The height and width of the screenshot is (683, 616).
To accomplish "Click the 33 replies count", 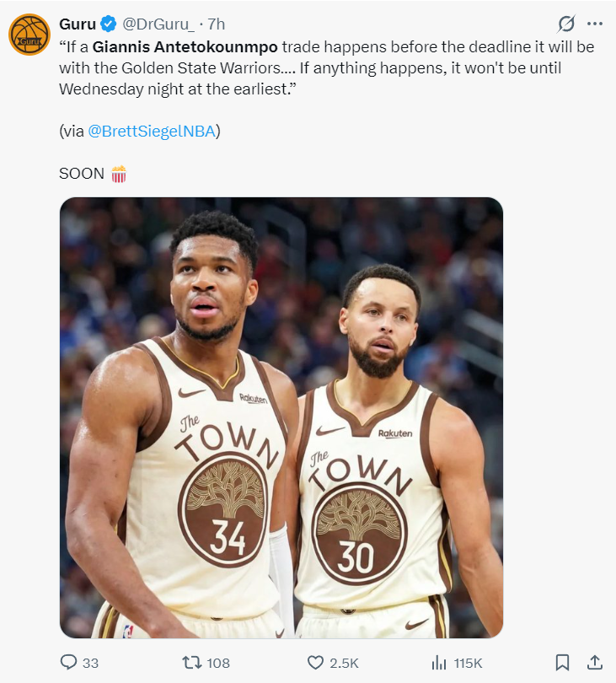I will click(x=90, y=663).
